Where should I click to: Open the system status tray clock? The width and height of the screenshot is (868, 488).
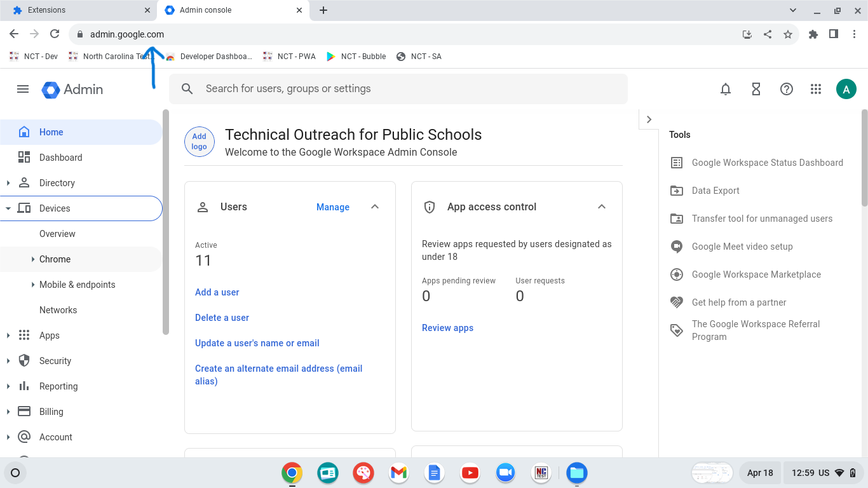824,473
